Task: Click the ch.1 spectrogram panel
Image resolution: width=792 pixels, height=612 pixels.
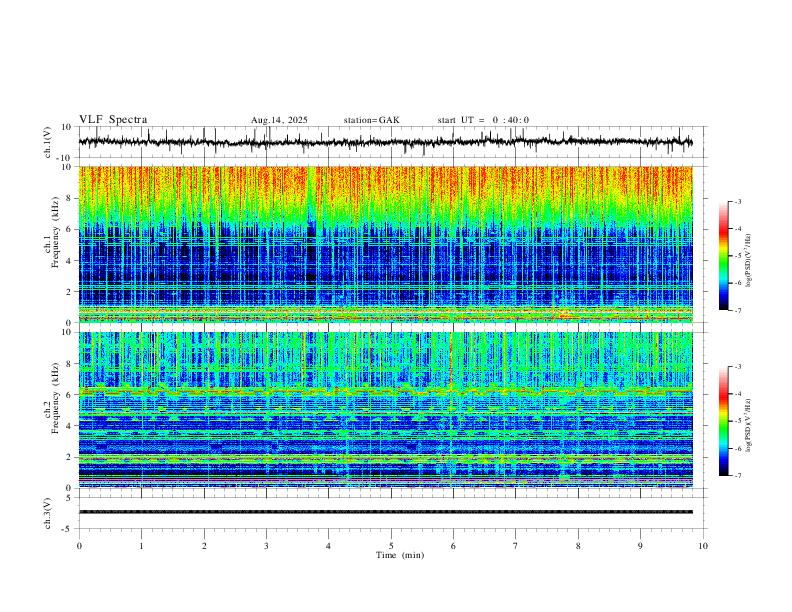Action: (386, 244)
